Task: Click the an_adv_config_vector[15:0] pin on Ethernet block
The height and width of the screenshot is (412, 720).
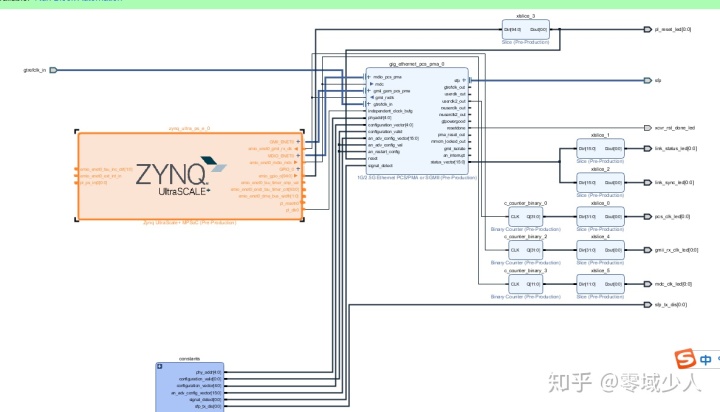Action: 394,138
